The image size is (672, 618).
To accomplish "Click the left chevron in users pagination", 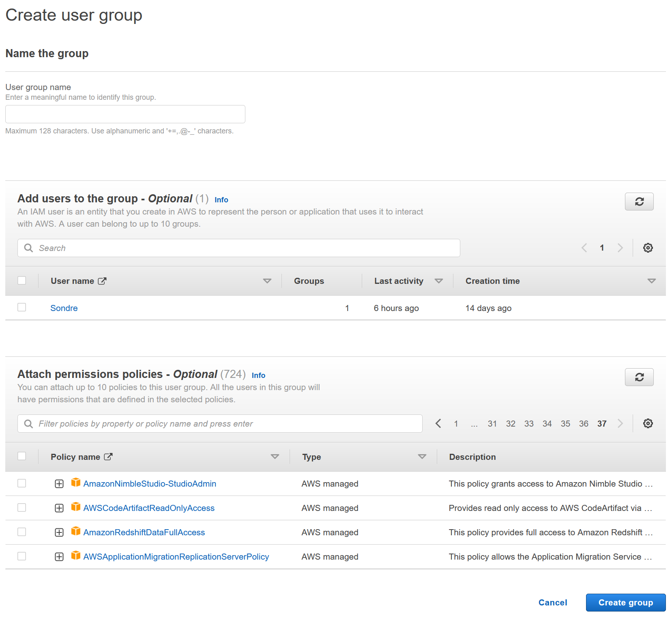I will [584, 248].
